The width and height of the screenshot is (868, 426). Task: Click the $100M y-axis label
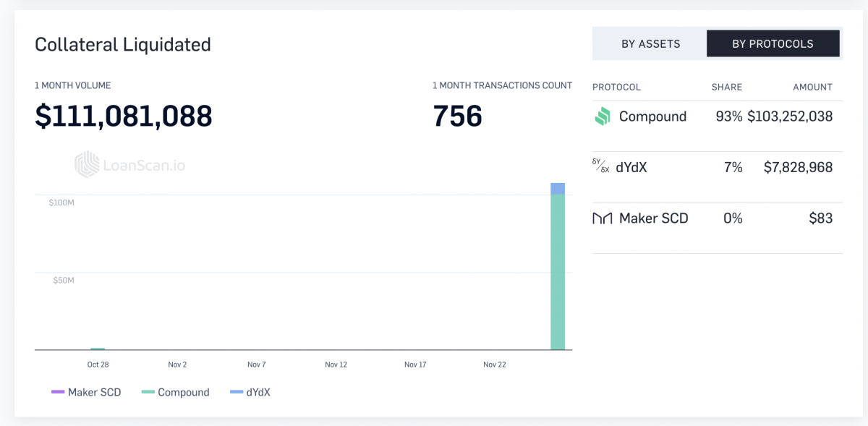tap(61, 203)
